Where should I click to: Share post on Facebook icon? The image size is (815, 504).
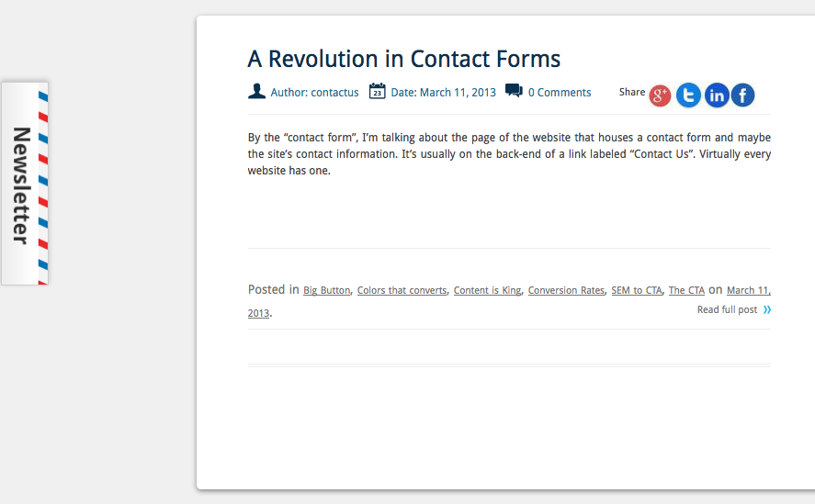click(742, 95)
